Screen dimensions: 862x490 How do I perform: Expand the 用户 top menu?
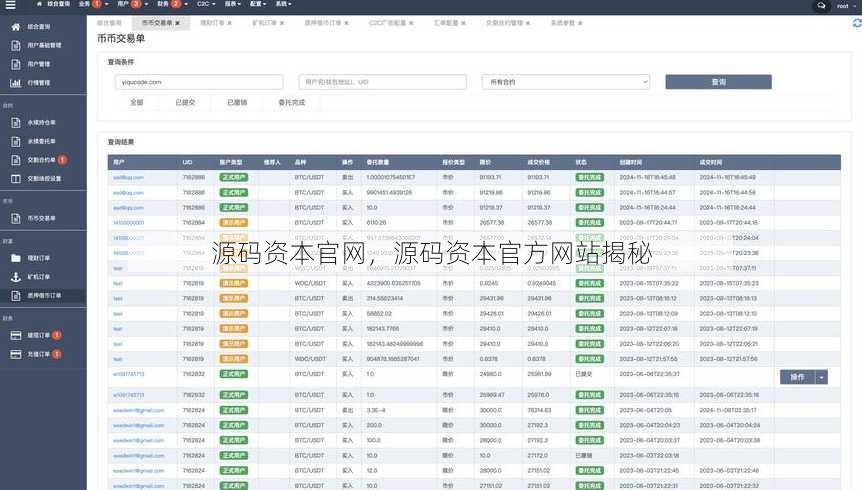tap(132, 4)
